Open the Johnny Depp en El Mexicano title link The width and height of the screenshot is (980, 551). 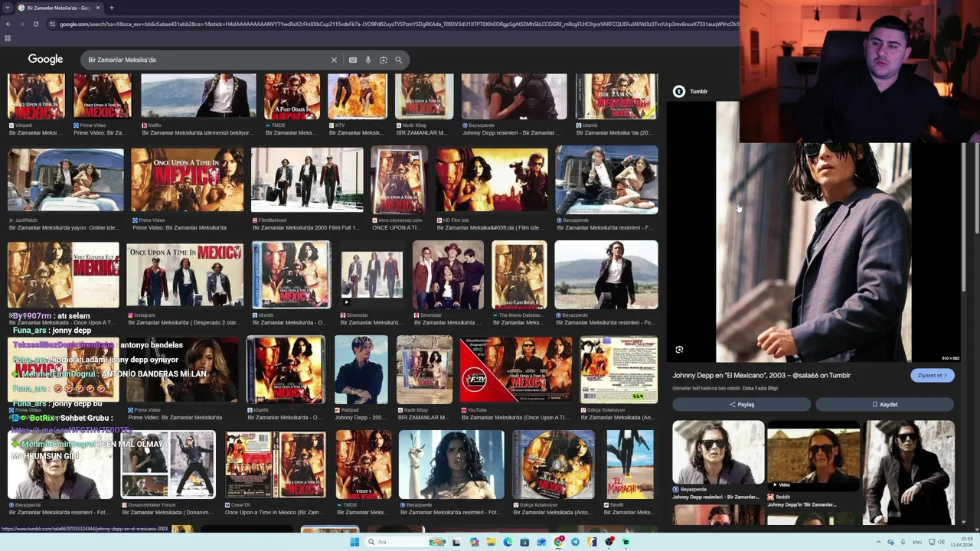(x=762, y=375)
